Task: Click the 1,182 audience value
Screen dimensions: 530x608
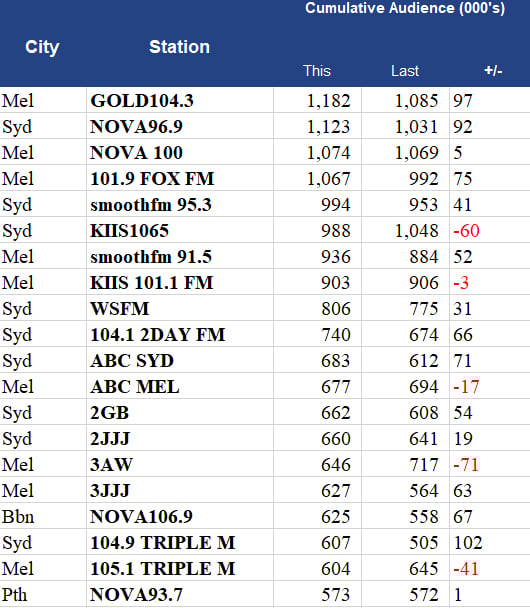Action: pyautogui.click(x=328, y=101)
